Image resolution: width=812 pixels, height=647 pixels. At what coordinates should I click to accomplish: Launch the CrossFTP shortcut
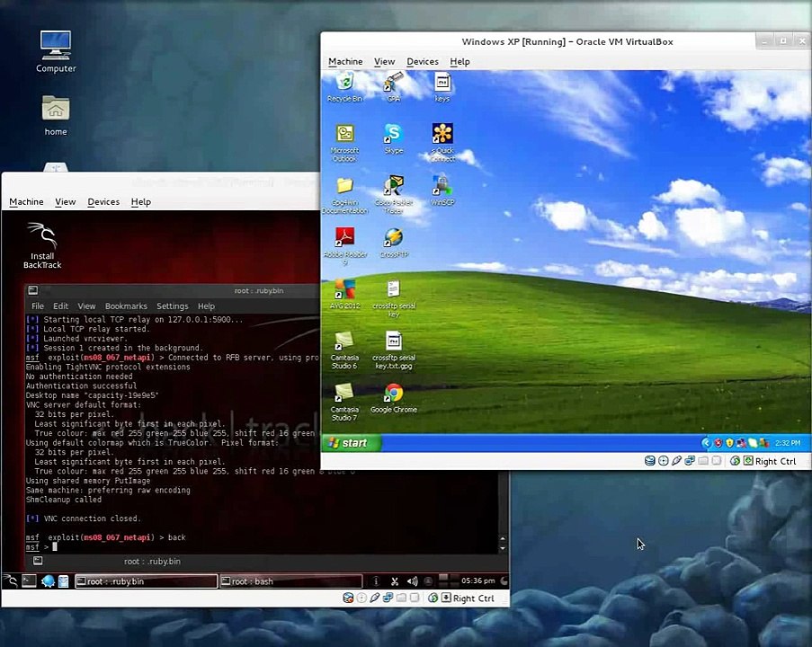394,243
